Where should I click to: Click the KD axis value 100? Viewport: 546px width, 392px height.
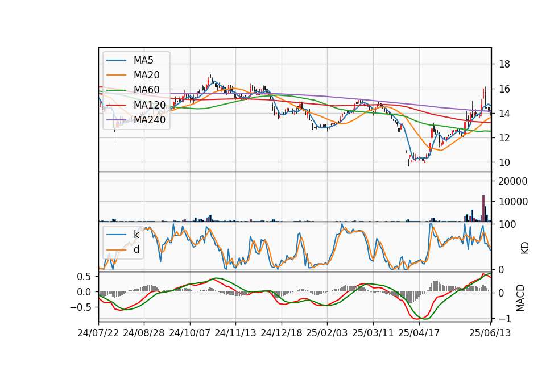tap(507, 224)
